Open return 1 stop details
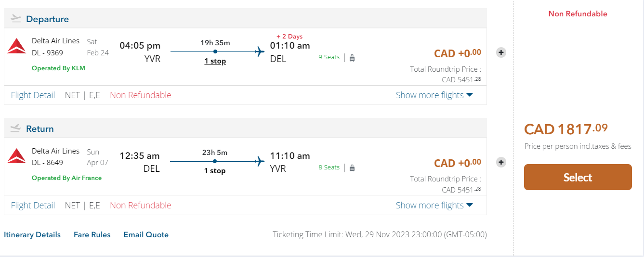Viewport: 644px width, 257px height. click(215, 171)
